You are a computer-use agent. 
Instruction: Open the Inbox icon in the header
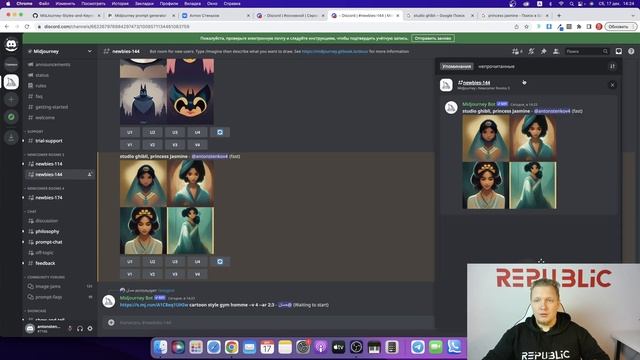click(x=619, y=51)
